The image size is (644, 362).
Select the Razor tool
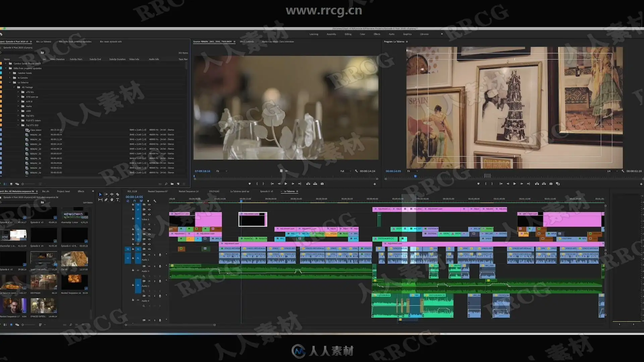click(x=117, y=194)
